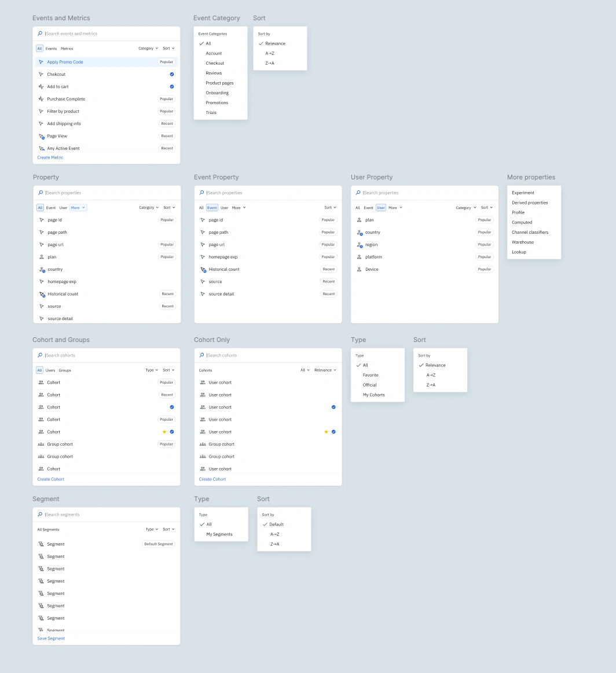Screen dimensions: 616x673
Task: Choose Z→A in the top Sort by menu
Action: click(x=270, y=64)
